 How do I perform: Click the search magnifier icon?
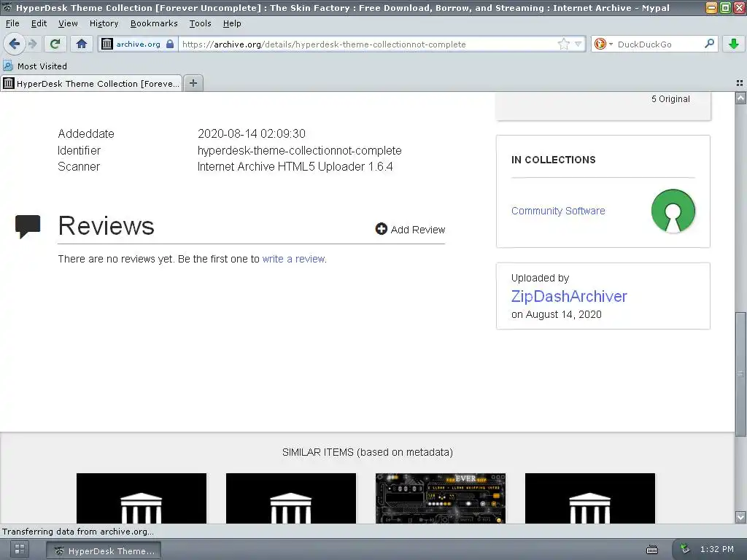[x=709, y=44]
